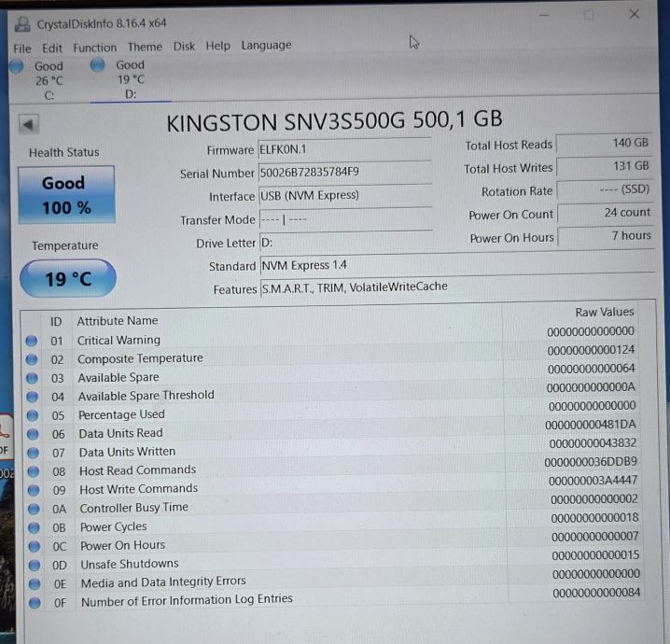Image resolution: width=670 pixels, height=644 pixels.
Task: Click the status dot for Unsafe Shutdowns
Action: click(x=35, y=566)
